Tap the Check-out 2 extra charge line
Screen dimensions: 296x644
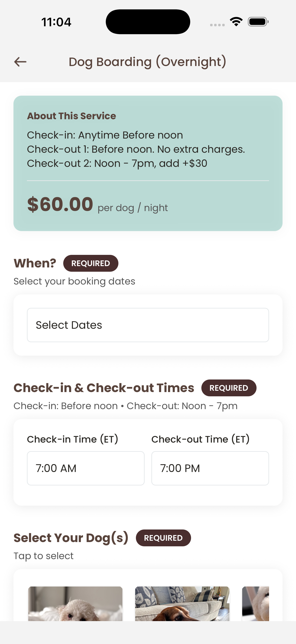pos(117,163)
